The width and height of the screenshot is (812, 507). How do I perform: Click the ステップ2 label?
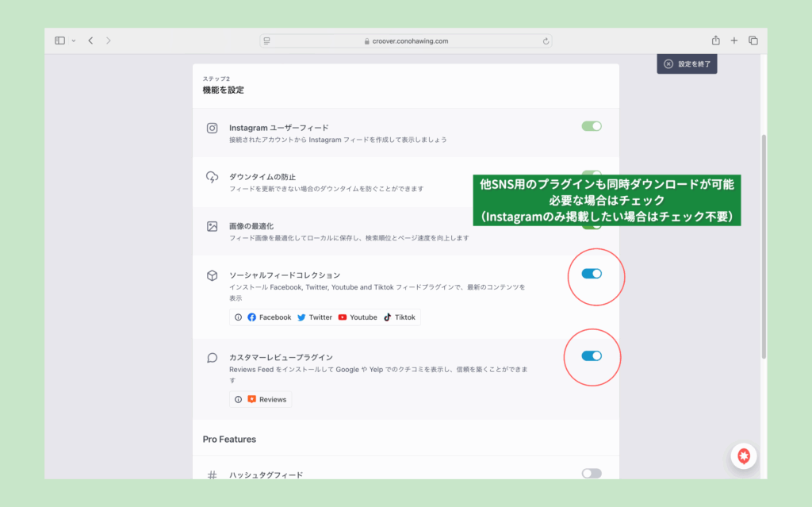[x=216, y=79]
